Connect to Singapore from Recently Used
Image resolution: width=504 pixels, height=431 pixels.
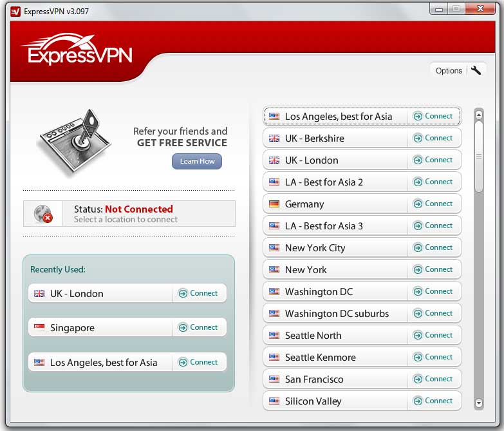click(x=199, y=327)
